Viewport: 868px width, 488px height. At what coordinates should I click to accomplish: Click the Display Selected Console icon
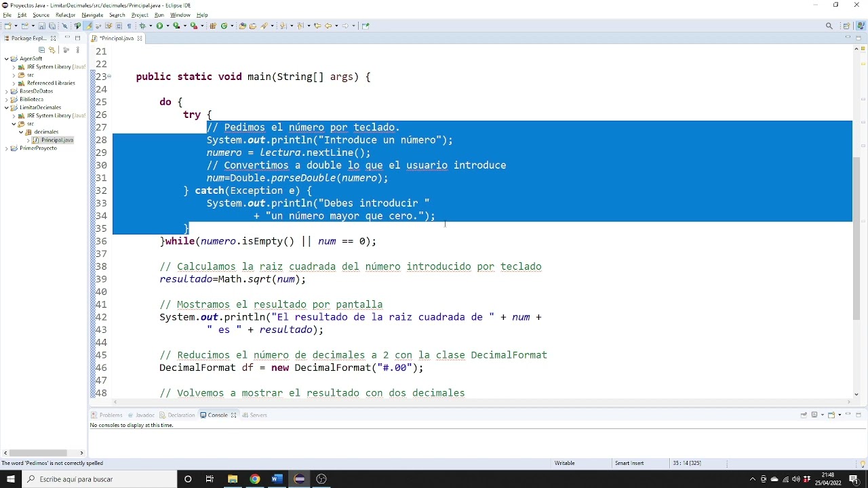(814, 415)
